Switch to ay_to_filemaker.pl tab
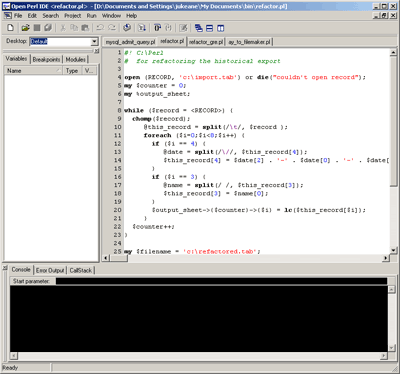This screenshot has width=400, height=374. (250, 42)
